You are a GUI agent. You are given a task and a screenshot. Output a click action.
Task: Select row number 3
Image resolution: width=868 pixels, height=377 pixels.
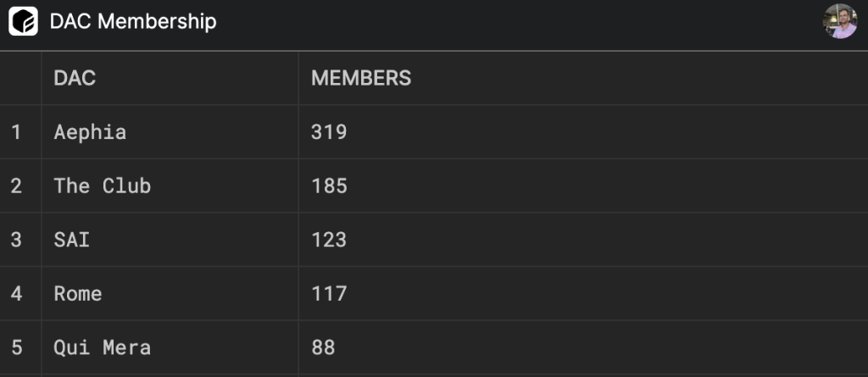(16, 240)
